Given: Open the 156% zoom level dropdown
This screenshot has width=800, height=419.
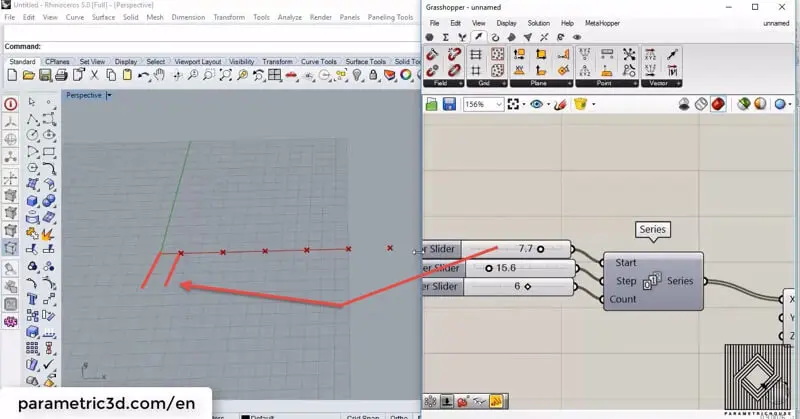Looking at the screenshot, I should 498,104.
